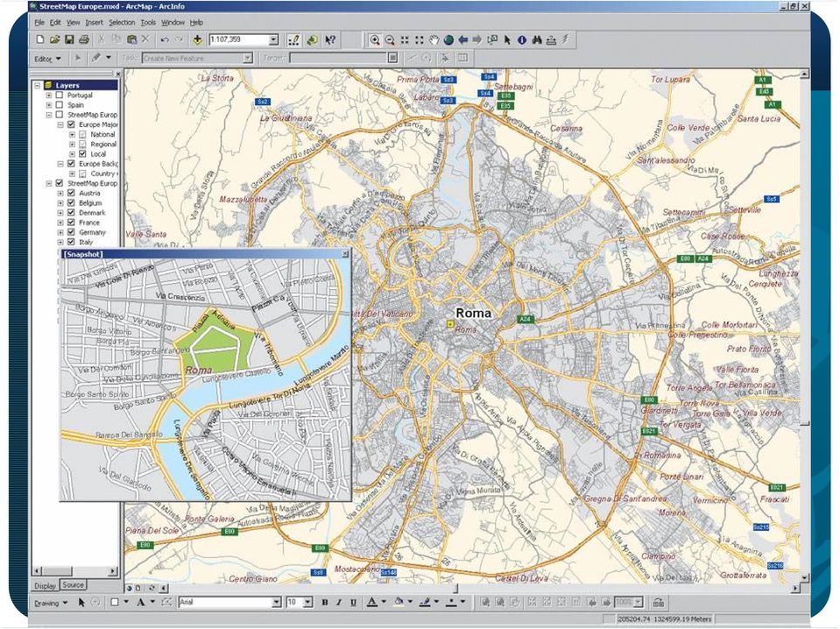840x629 pixels.
Task: Expand the National sublayer
Action: tap(73, 135)
